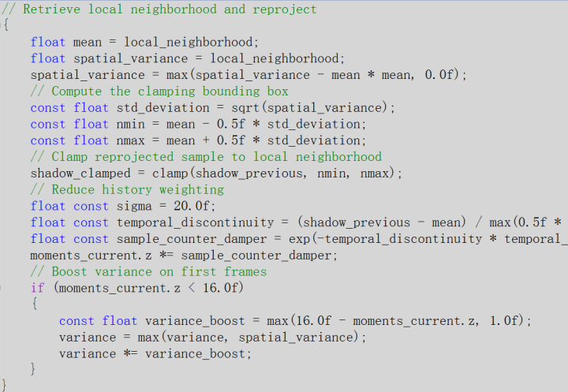Click the 'Boost variance on first frames' comment

148,271
